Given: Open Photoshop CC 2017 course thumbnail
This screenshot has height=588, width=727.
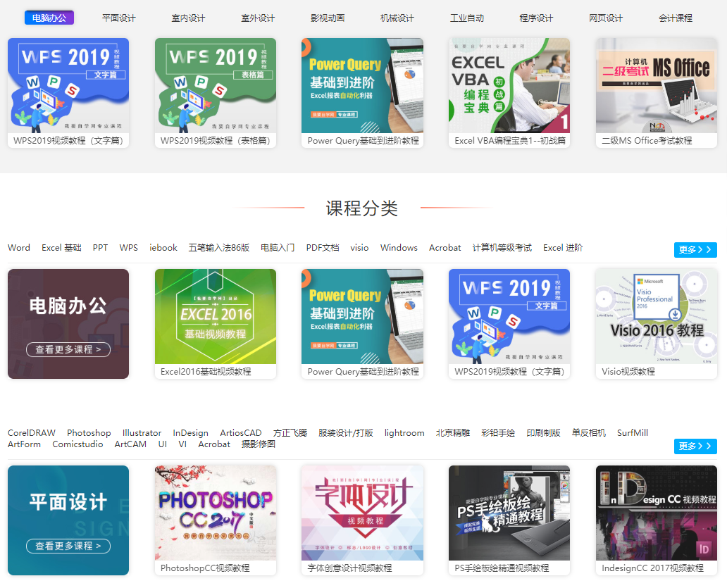Looking at the screenshot, I should [x=216, y=513].
